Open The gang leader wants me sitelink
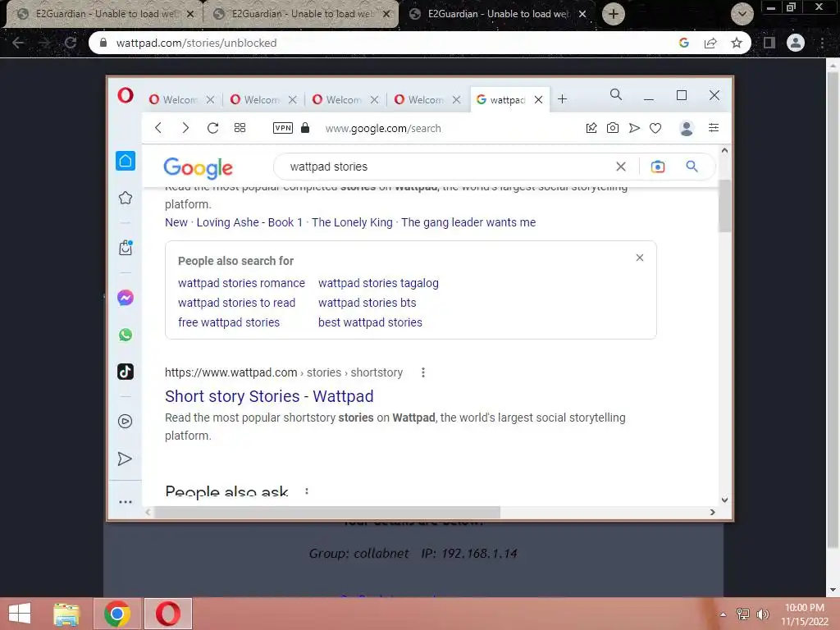The image size is (840, 630). tap(468, 222)
